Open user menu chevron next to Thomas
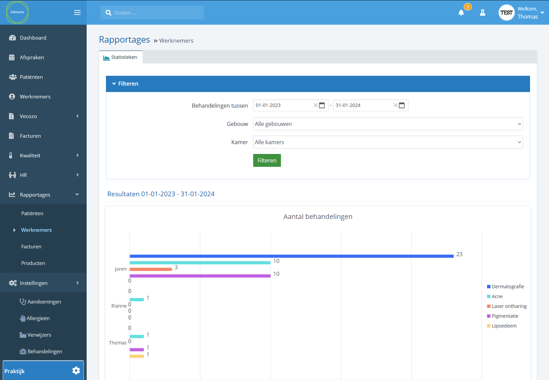This screenshot has width=549, height=380. [x=542, y=13]
